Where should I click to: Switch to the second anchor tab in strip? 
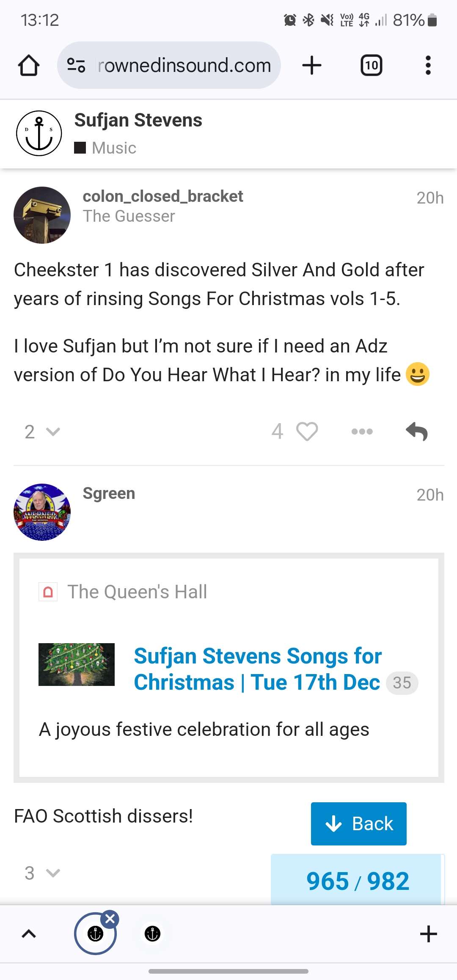click(152, 933)
